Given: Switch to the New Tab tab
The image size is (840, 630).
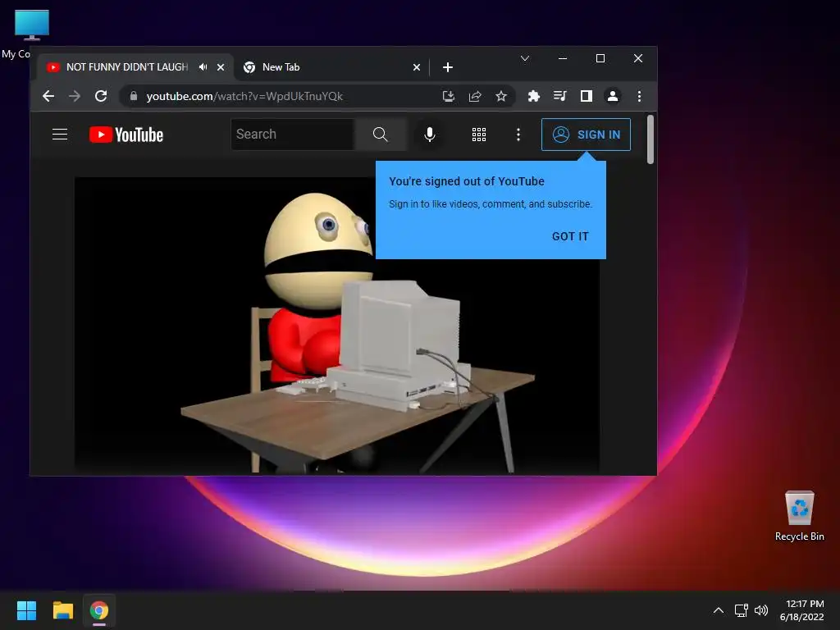Looking at the screenshot, I should [x=331, y=67].
